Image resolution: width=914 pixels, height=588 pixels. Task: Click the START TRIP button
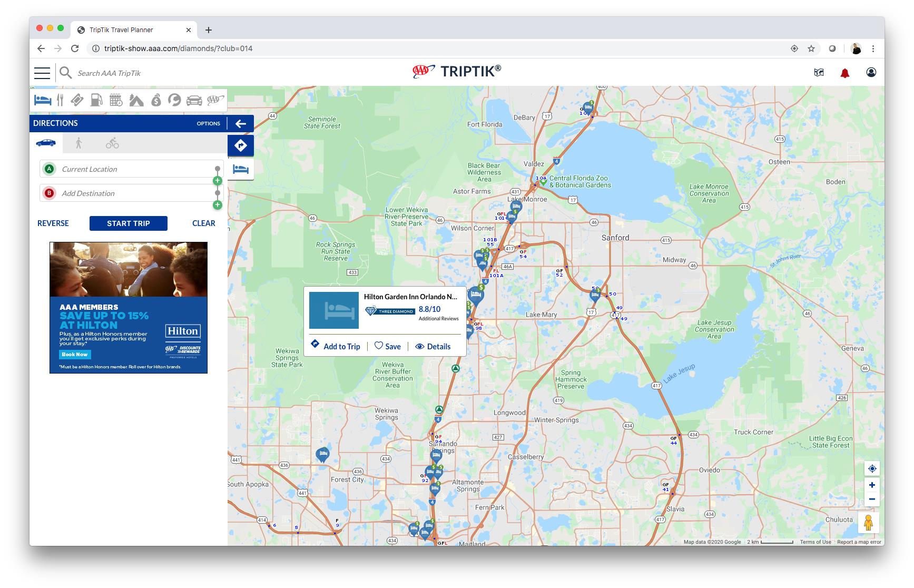129,223
